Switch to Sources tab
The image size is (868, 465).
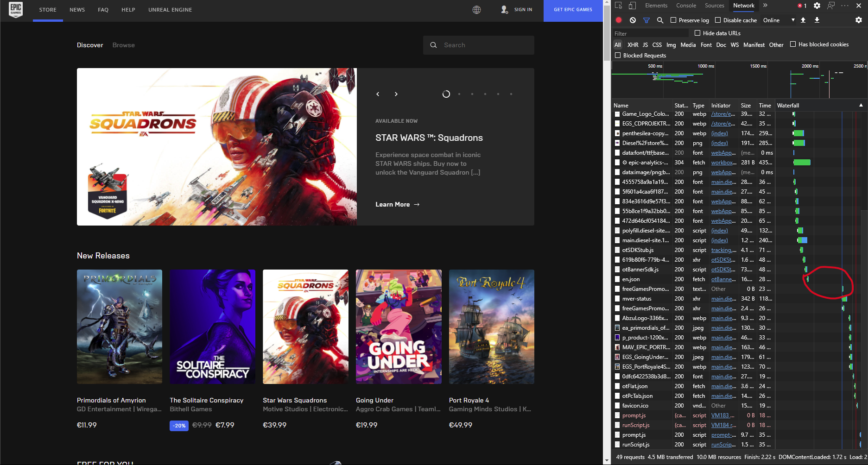[714, 6]
